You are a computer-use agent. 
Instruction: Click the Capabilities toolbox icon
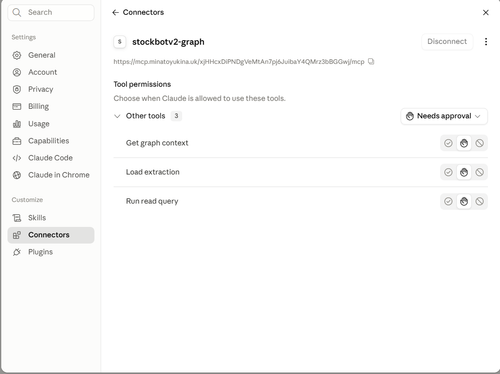17,141
